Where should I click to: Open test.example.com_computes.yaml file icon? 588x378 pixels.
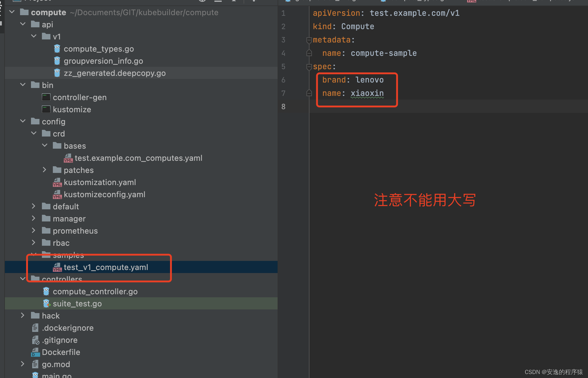(x=68, y=158)
